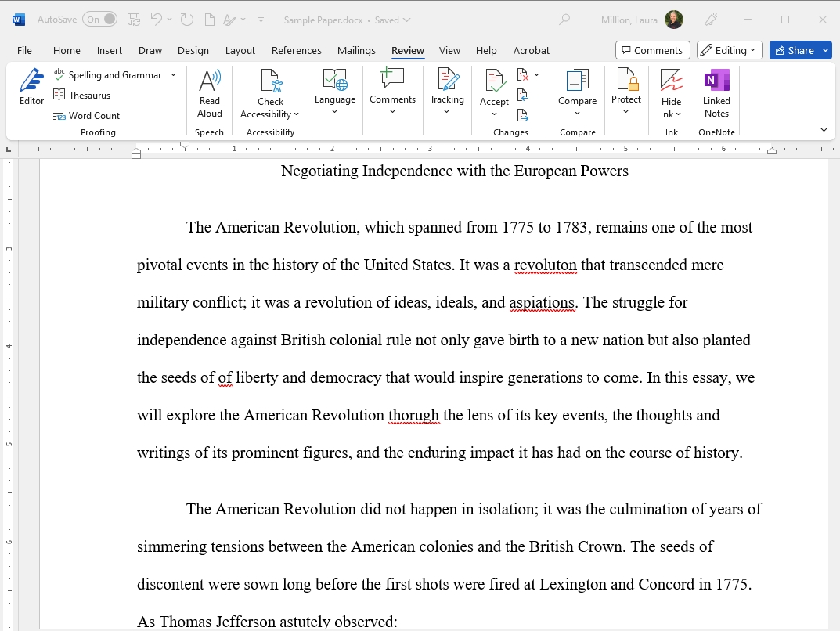Toggle AutoSave switch off
Screen dimensions: 840x631
99,20
